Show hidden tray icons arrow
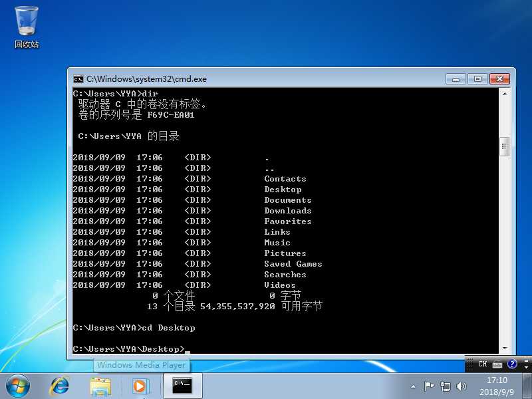 (x=413, y=386)
